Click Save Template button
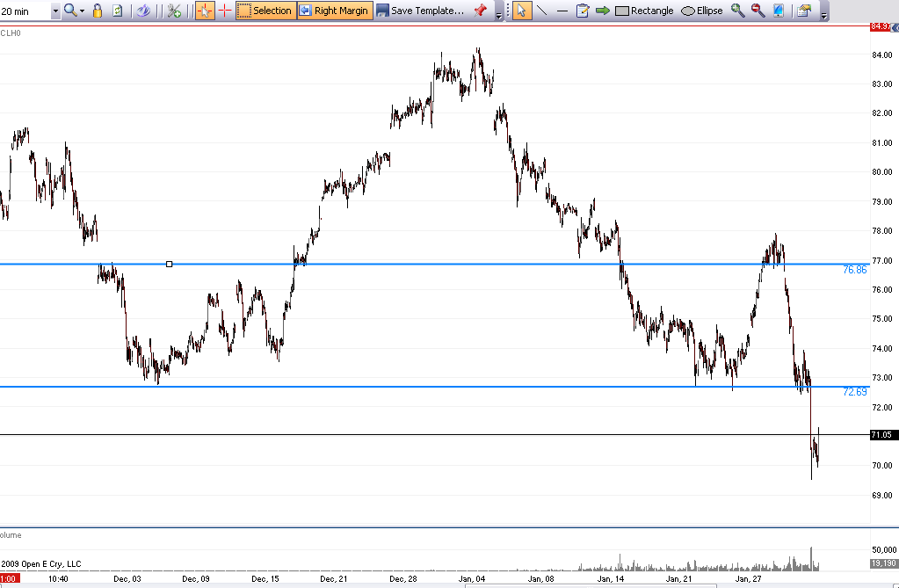This screenshot has height=588, width=899. click(x=420, y=11)
